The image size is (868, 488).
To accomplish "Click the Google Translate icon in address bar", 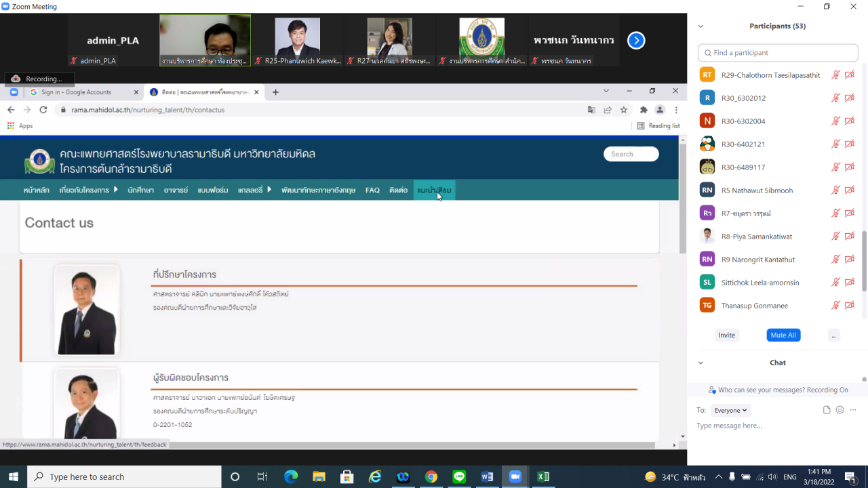I will click(591, 110).
